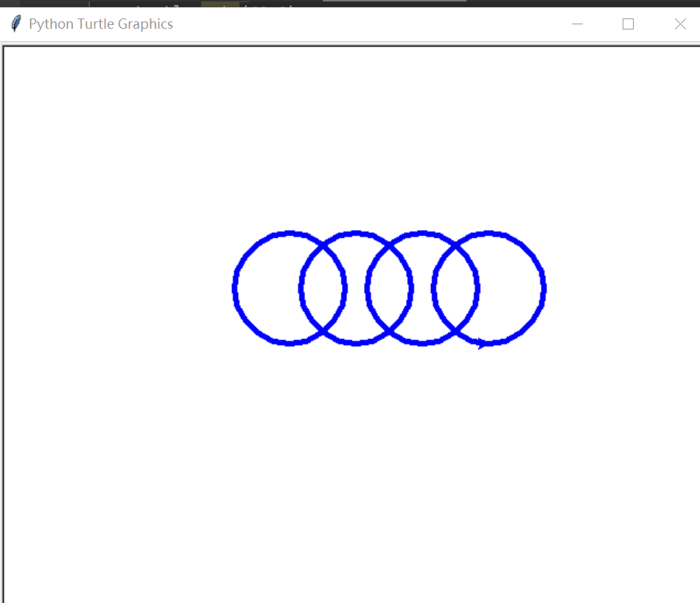Click the Tk feather icon in title bar

tap(16, 24)
